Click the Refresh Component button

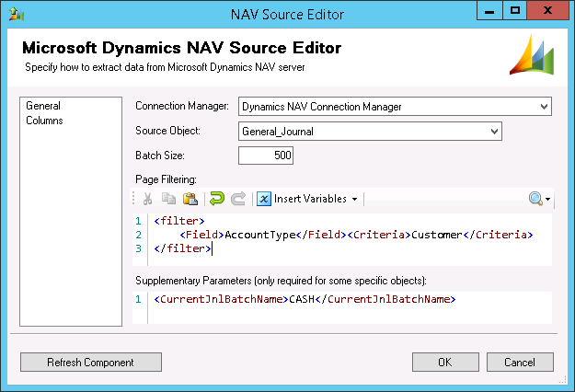[91, 363]
